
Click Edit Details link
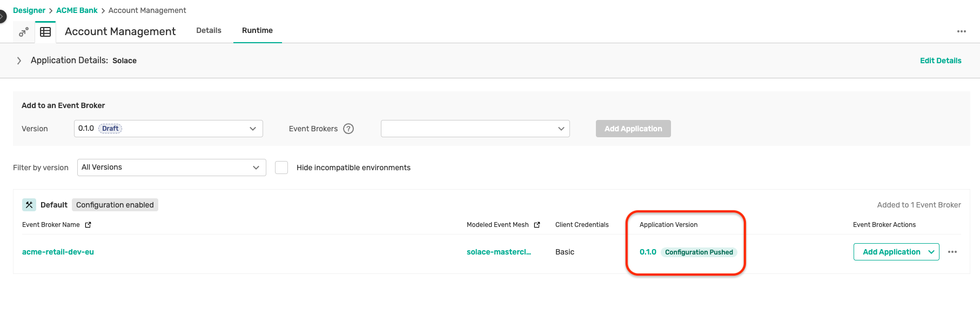click(x=940, y=61)
